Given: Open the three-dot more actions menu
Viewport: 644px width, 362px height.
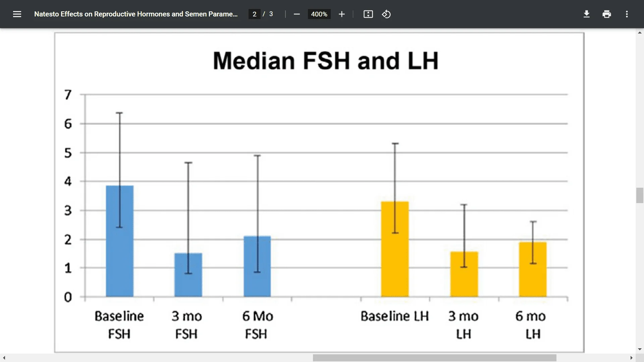Looking at the screenshot, I should click(627, 14).
